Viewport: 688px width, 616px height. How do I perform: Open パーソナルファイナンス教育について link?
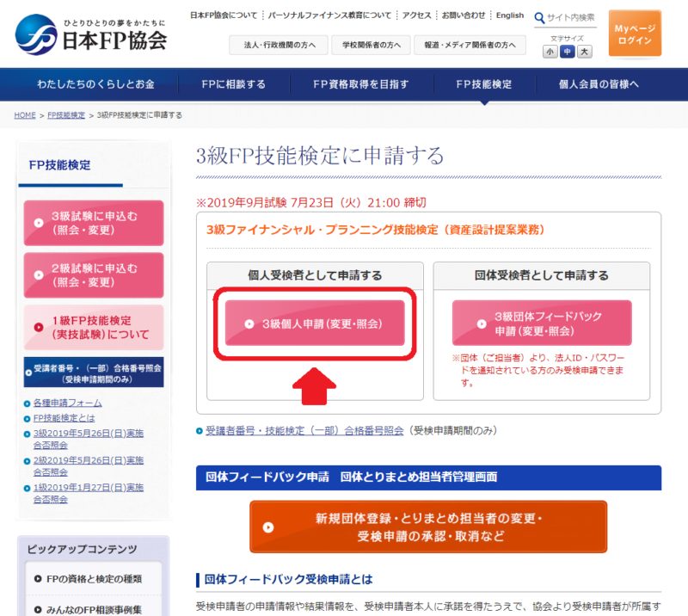point(329,15)
